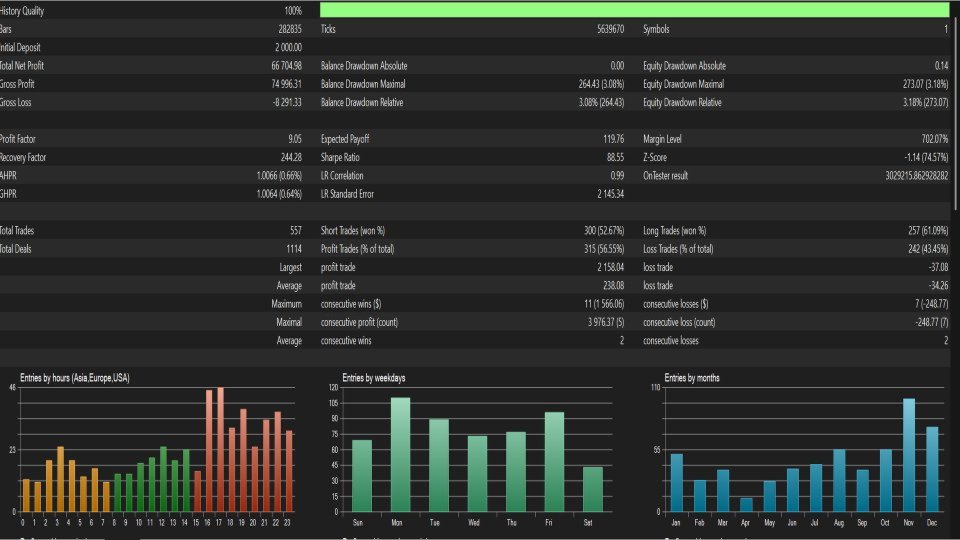Click Expected Payoff value 119.76
Viewport: 960px width, 540px height.
coord(613,139)
